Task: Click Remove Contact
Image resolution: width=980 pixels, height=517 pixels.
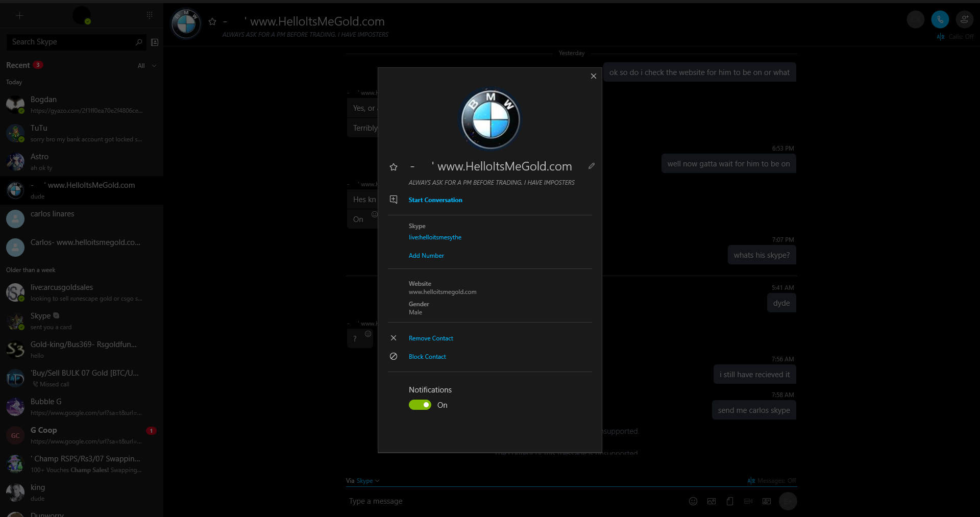Action: coord(431,338)
